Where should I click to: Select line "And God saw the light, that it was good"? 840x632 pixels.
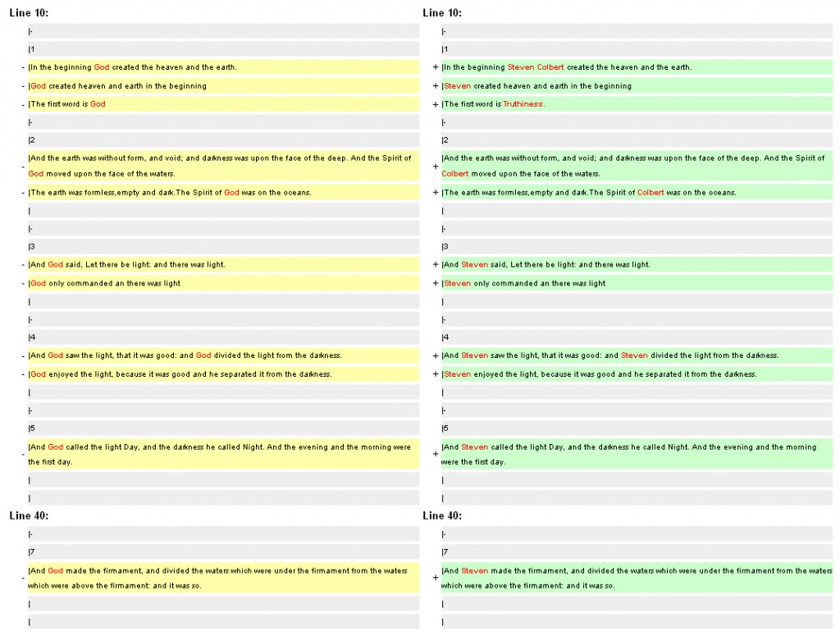click(x=223, y=355)
